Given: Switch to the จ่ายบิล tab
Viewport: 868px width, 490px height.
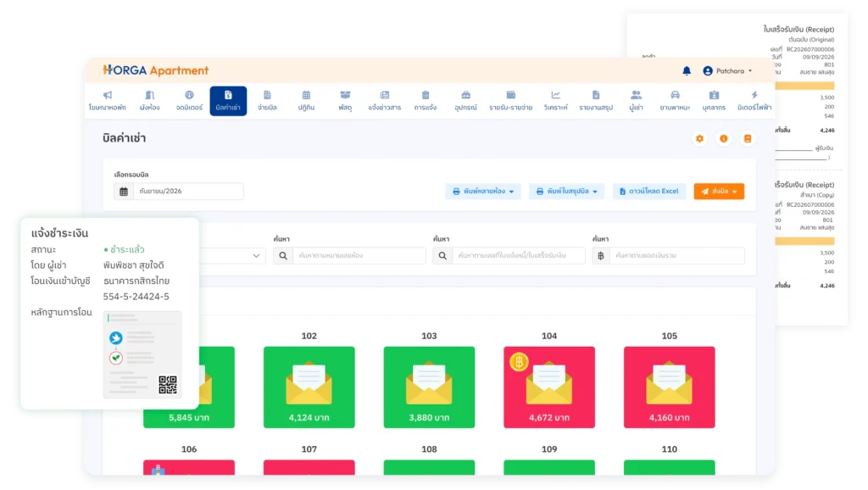Looking at the screenshot, I should click(267, 101).
